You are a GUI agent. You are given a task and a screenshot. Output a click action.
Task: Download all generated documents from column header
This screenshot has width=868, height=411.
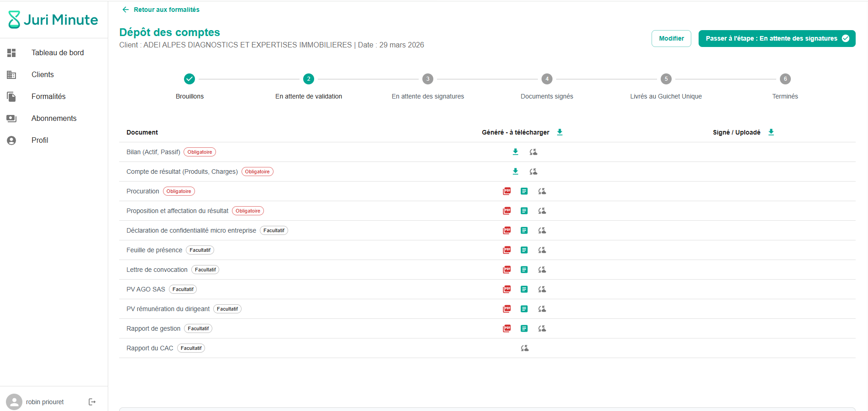[x=560, y=132]
